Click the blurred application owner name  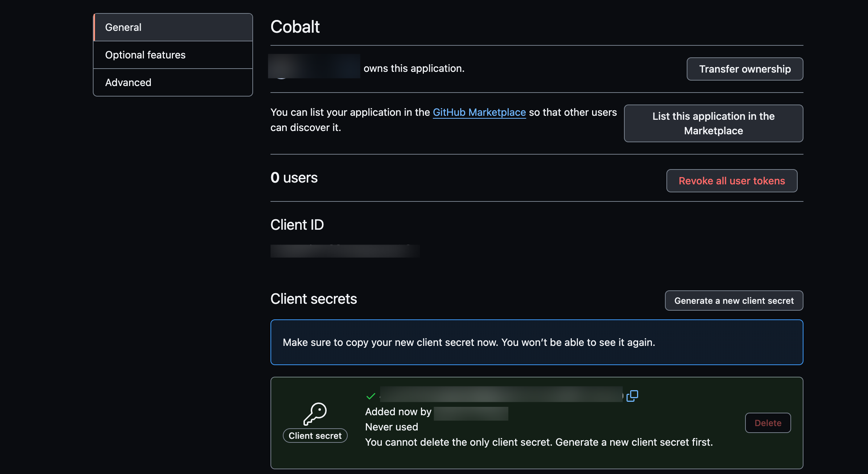314,66
